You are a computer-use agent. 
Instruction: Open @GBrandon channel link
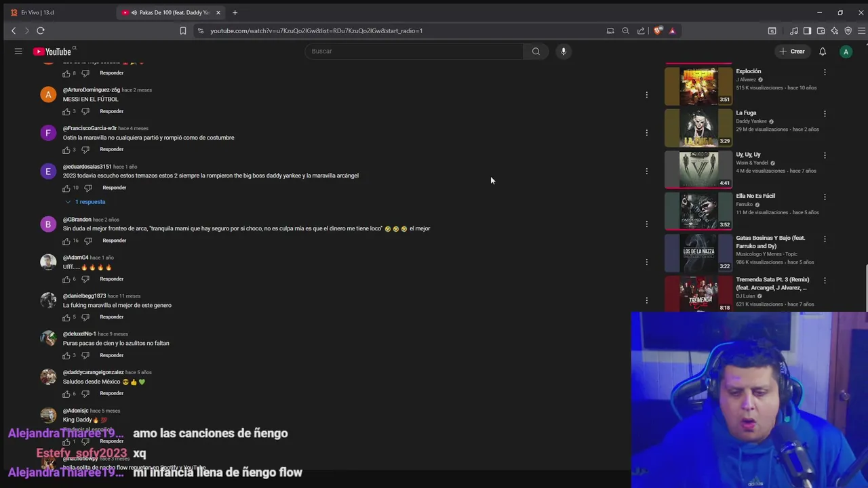[x=77, y=220]
